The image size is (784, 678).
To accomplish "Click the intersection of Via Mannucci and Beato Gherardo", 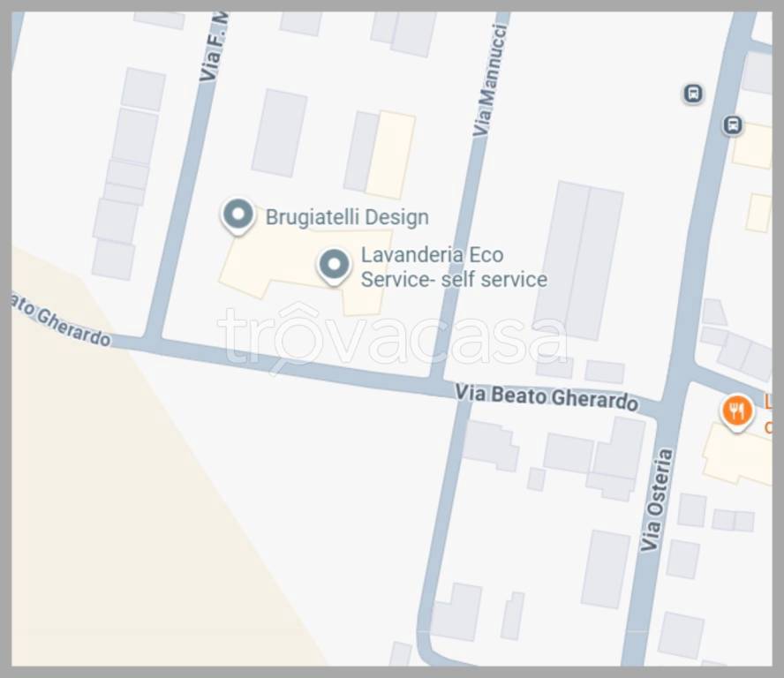I will tap(451, 388).
